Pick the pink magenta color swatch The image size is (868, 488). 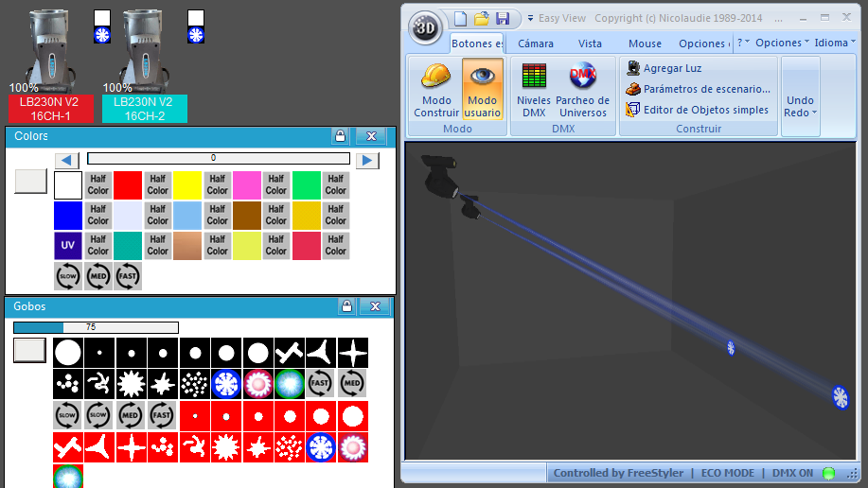pyautogui.click(x=247, y=184)
